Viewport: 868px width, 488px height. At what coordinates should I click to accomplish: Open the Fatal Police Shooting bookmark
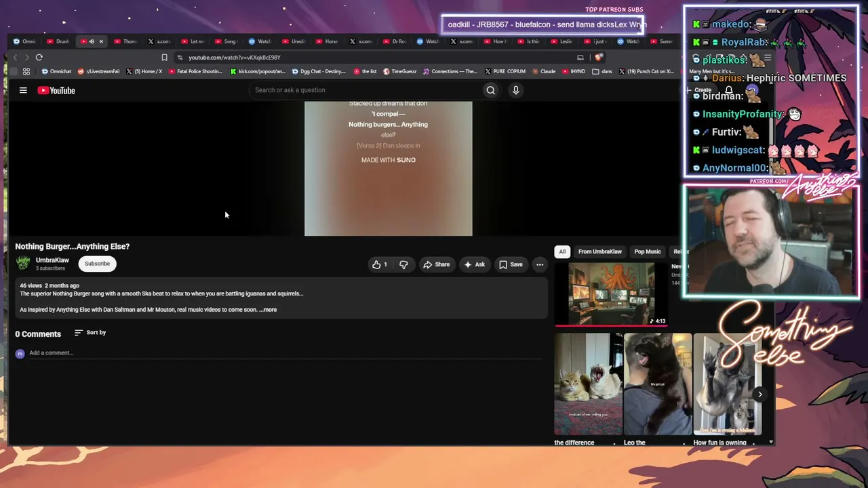[195, 71]
